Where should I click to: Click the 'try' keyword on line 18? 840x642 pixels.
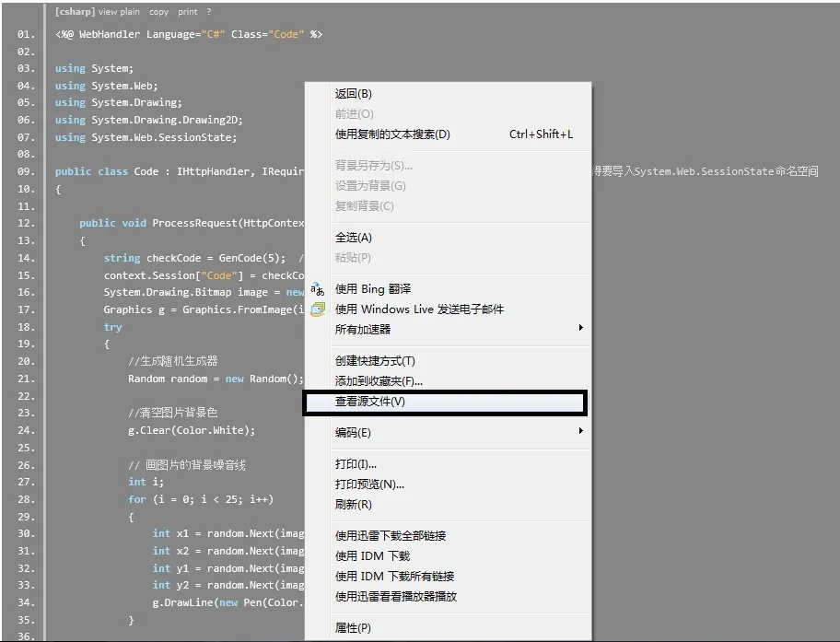(x=113, y=327)
